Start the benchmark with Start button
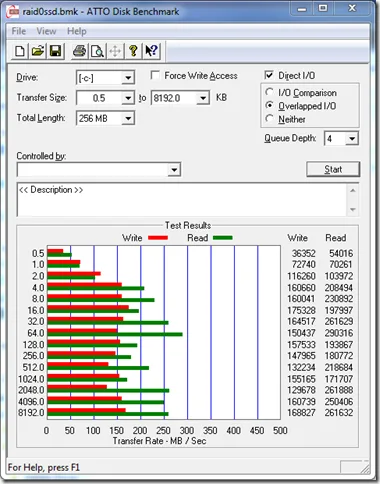This screenshot has width=380, height=484. (333, 169)
